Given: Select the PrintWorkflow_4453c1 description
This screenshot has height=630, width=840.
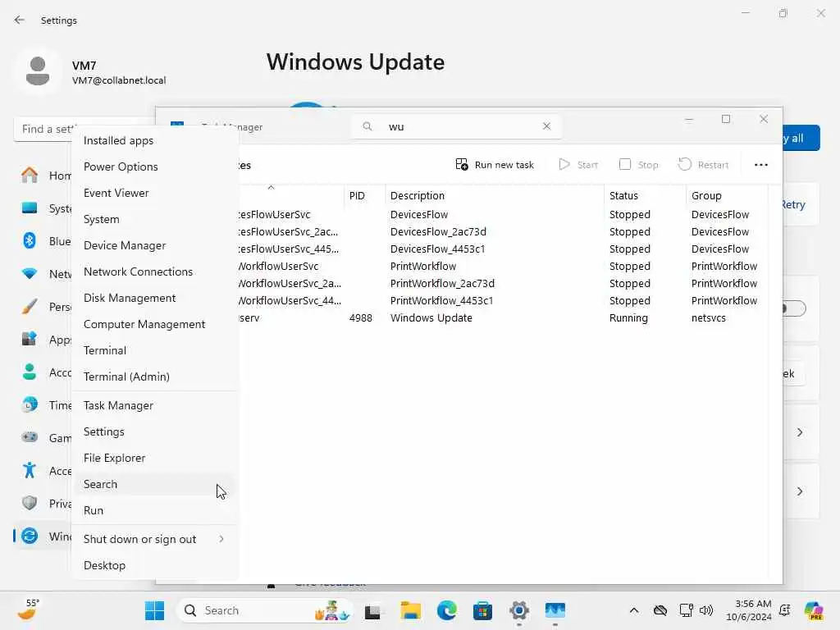Looking at the screenshot, I should [x=441, y=300].
